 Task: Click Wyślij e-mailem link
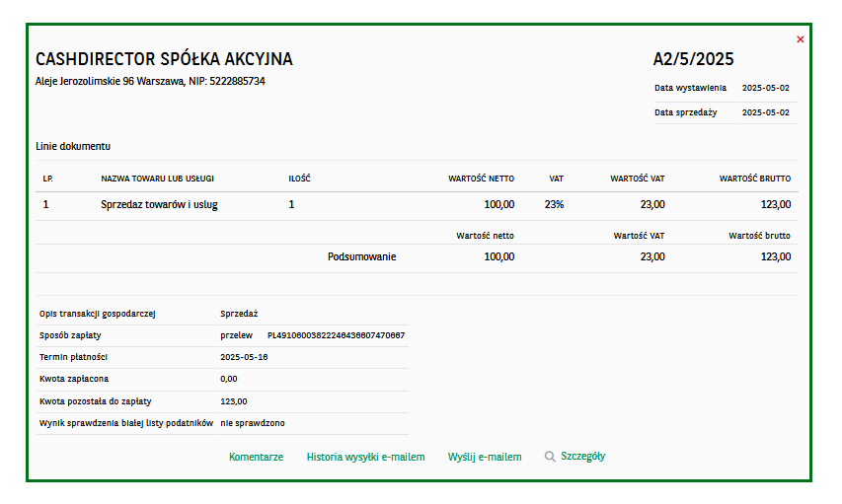[485, 457]
